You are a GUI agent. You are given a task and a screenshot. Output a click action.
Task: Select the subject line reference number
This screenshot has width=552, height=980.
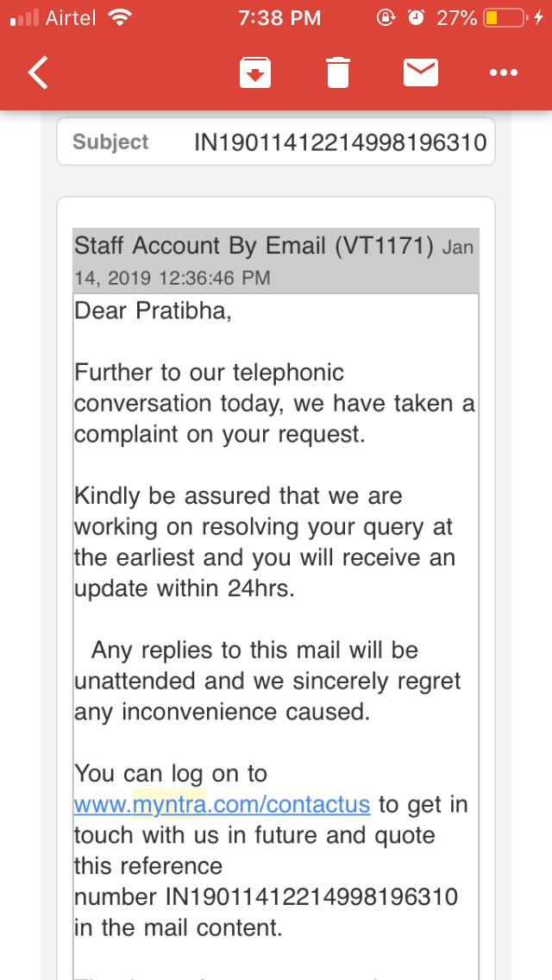341,142
